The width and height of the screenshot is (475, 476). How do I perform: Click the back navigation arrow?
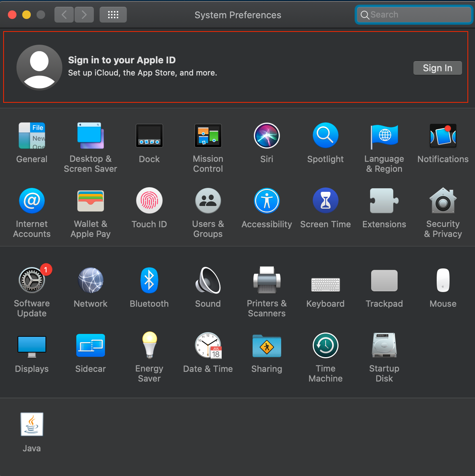(64, 15)
